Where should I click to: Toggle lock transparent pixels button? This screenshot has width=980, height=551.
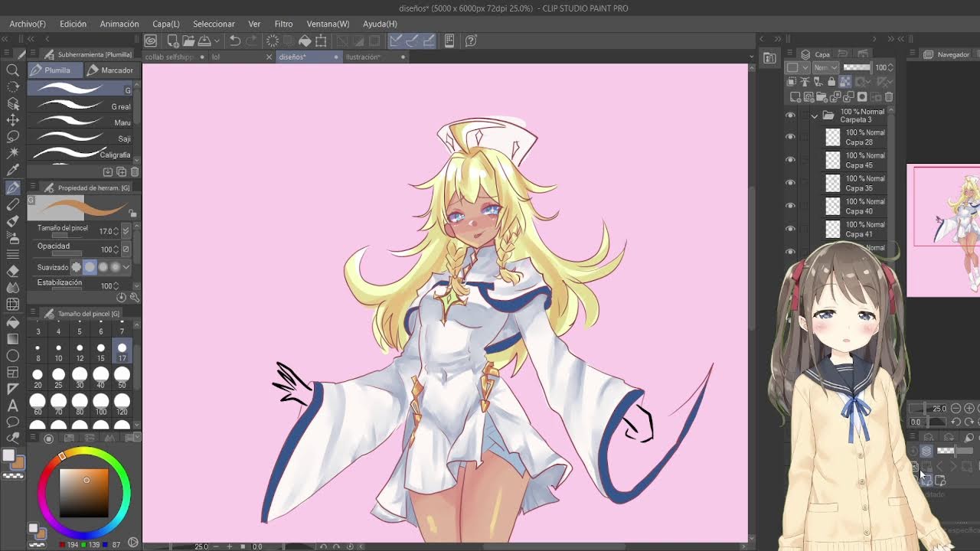pyautogui.click(x=845, y=82)
